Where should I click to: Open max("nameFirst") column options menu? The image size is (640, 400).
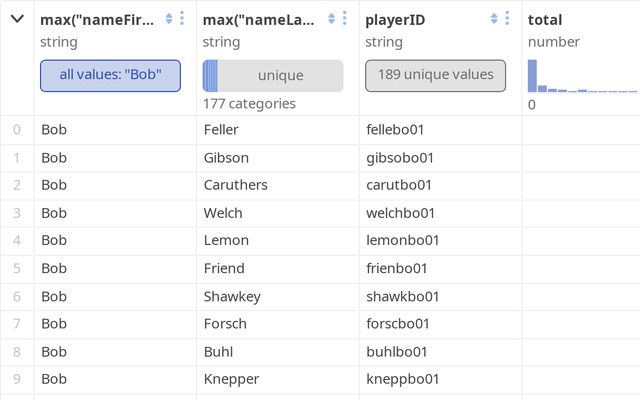pyautogui.click(x=181, y=19)
